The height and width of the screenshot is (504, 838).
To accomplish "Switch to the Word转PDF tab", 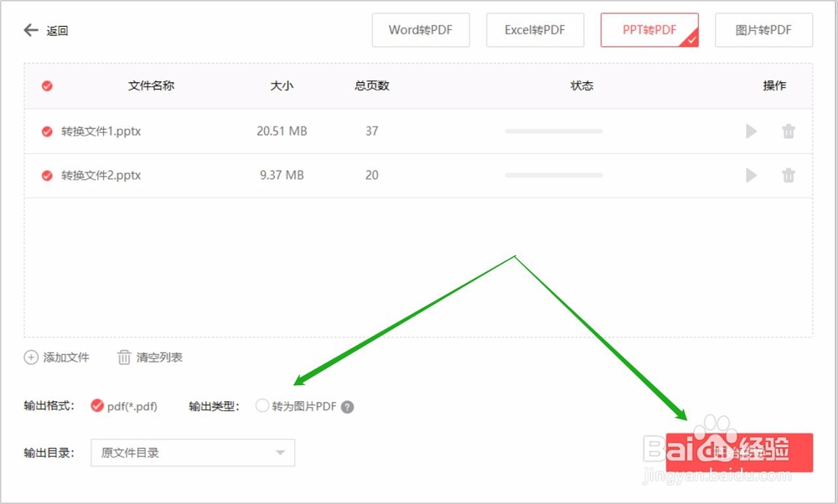I will pos(421,29).
